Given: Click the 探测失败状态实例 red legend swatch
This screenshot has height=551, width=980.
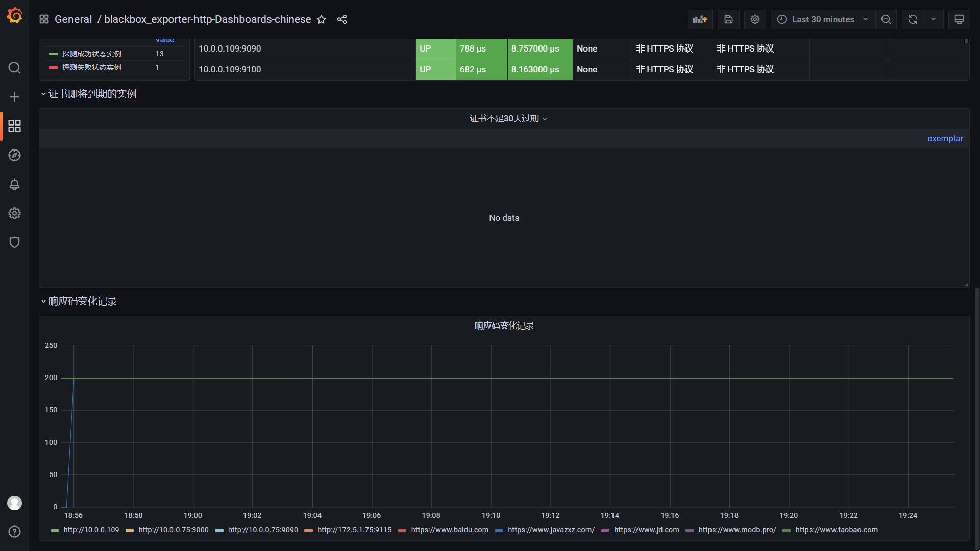Looking at the screenshot, I should [x=53, y=67].
